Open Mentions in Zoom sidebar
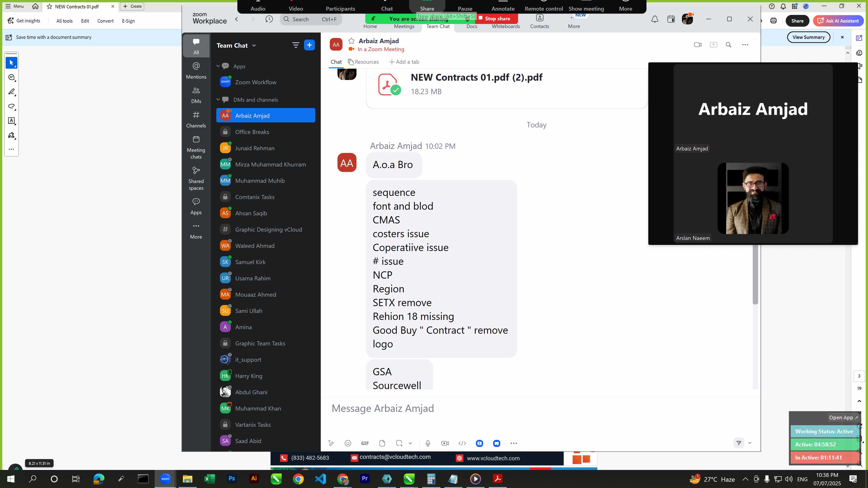Image resolution: width=868 pixels, height=488 pixels. click(196, 70)
